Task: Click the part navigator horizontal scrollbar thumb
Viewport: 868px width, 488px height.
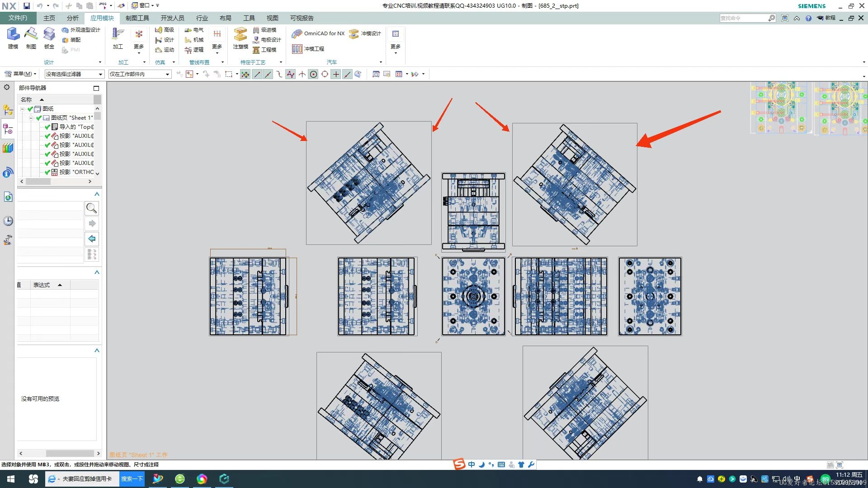Action: point(38,182)
